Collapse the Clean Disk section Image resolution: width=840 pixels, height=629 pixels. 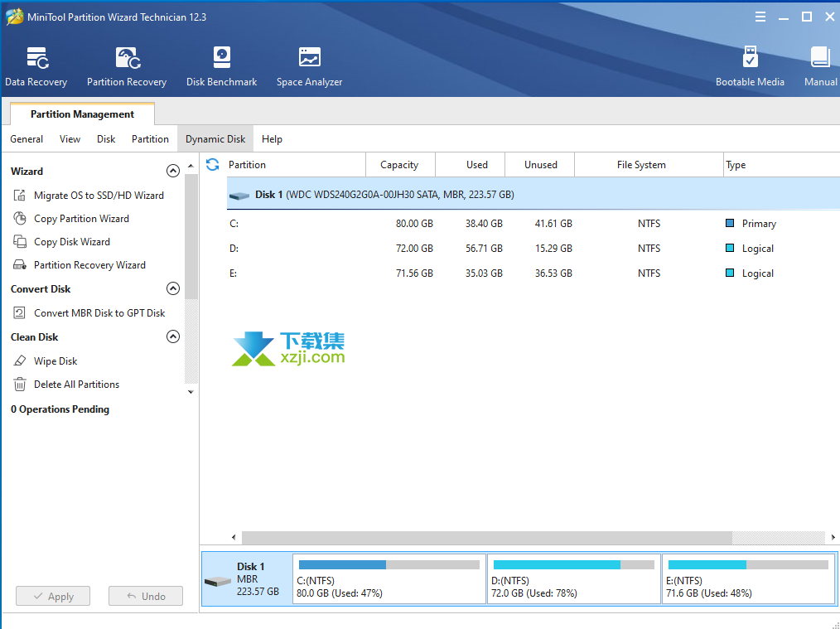[172, 336]
